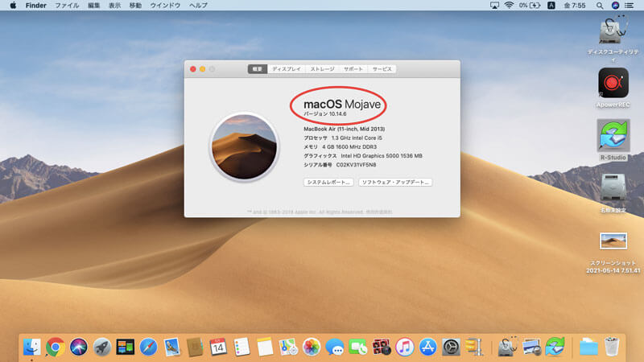Switch to the 概要 tab
The image size is (644, 362).
coord(258,69)
